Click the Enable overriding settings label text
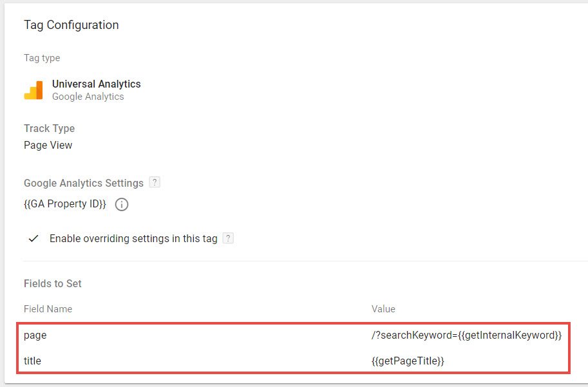Screen dimensions: 588x387 click(x=133, y=239)
